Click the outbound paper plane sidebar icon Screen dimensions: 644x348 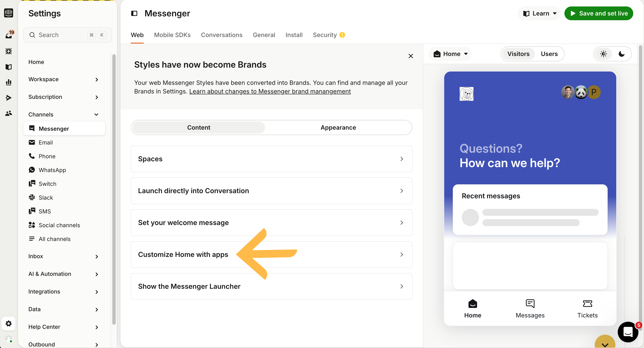click(x=9, y=98)
